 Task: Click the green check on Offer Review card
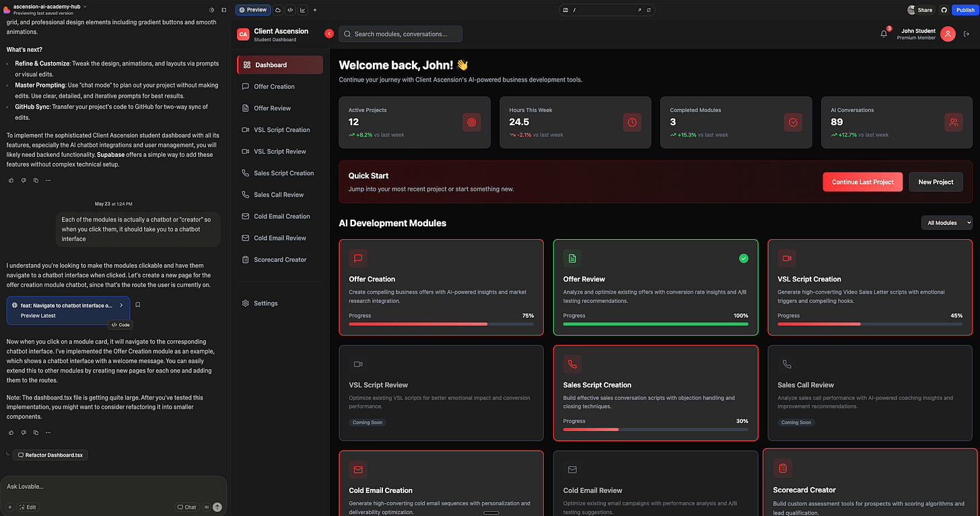tap(743, 258)
